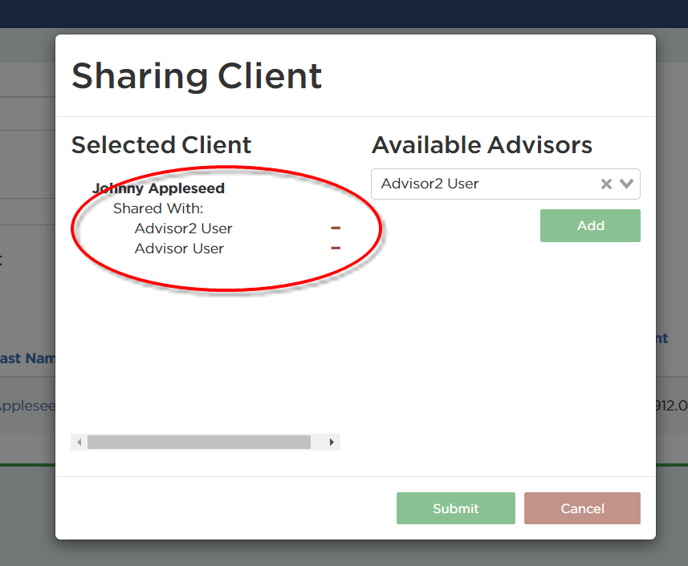Click the Add button
This screenshot has height=566, width=688.
[x=590, y=226]
